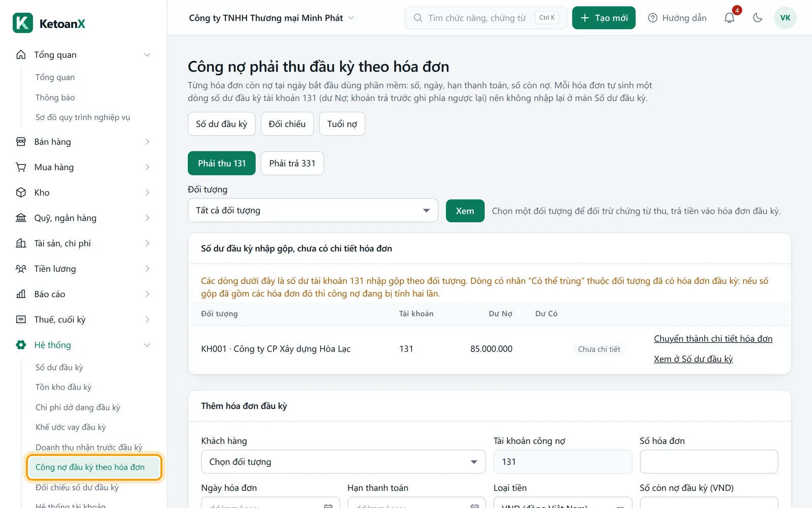This screenshot has height=508, width=812.
Task: Open the Tuổi nợ tab button
Action: (x=342, y=124)
